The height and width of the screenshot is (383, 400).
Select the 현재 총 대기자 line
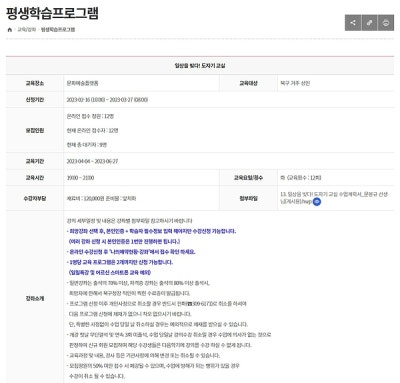tap(87, 145)
